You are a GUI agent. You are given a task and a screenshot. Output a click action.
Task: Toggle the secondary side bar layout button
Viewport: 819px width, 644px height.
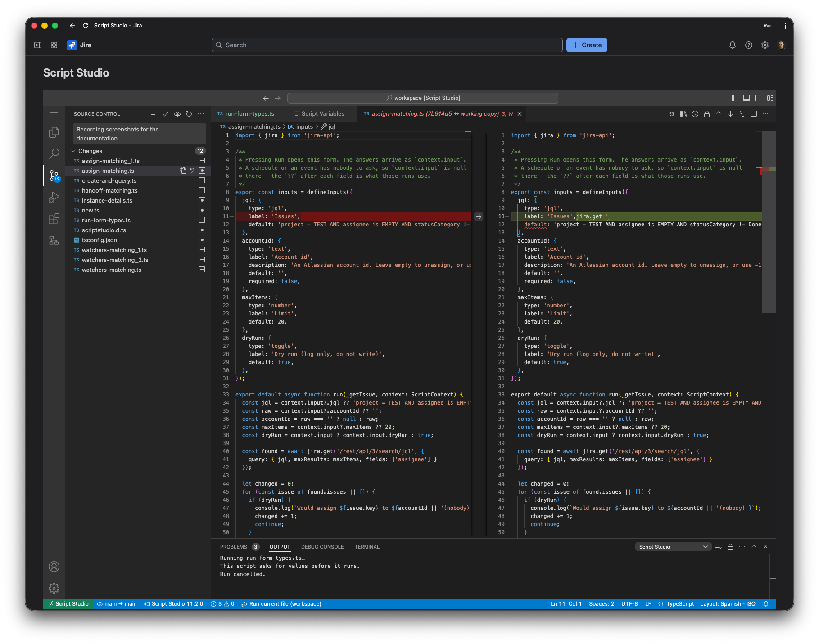point(758,98)
